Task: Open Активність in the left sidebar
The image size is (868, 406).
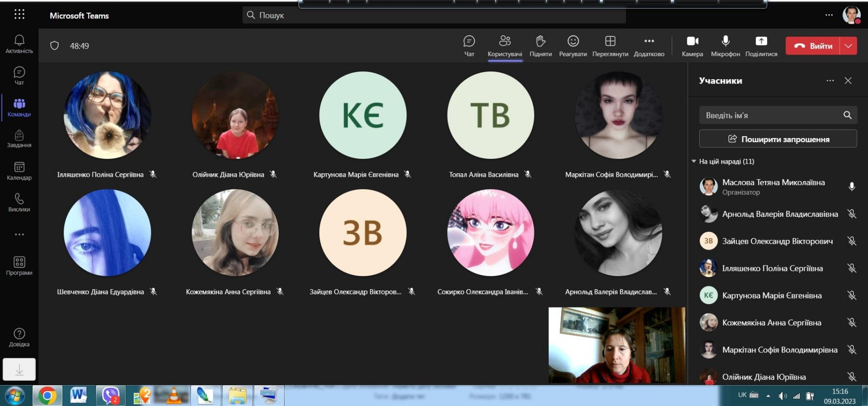Action: point(19,43)
